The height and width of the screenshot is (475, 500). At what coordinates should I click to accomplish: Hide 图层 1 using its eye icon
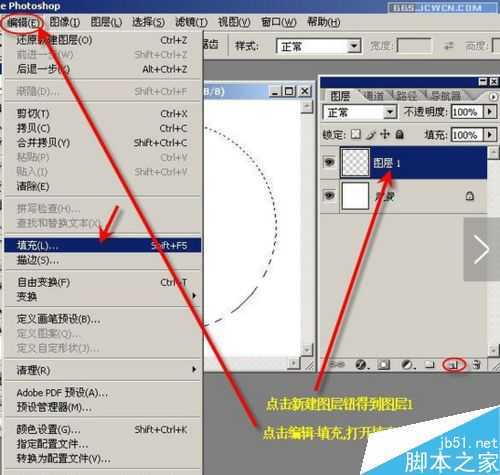coord(329,162)
